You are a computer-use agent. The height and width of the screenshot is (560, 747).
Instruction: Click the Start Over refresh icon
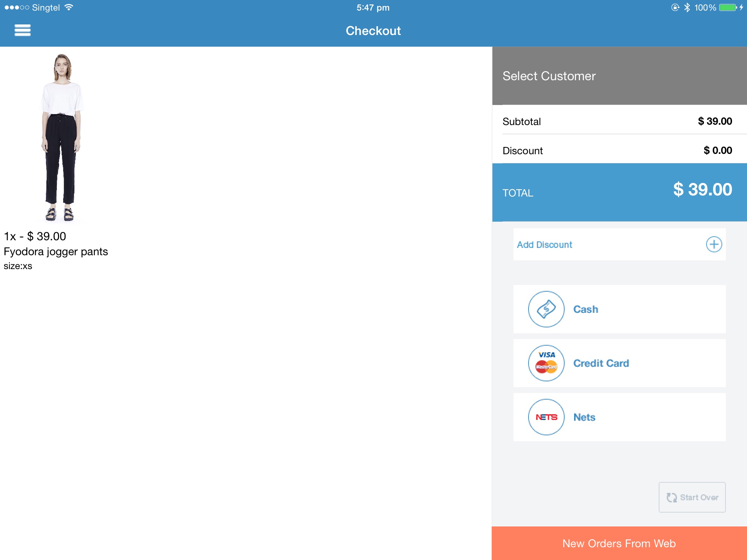click(x=670, y=497)
